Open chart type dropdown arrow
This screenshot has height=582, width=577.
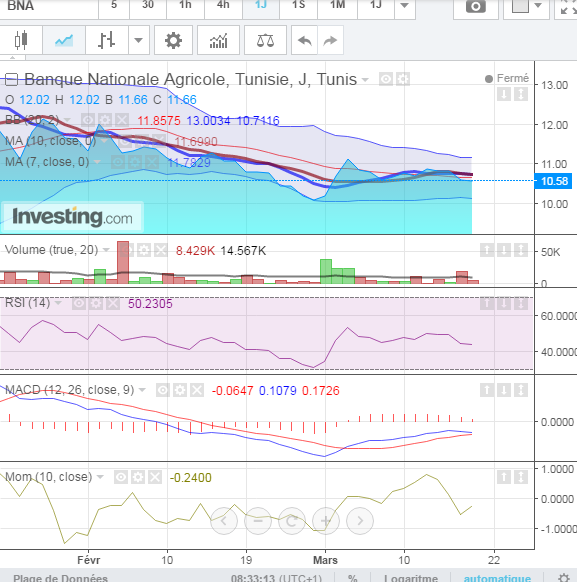coord(138,40)
